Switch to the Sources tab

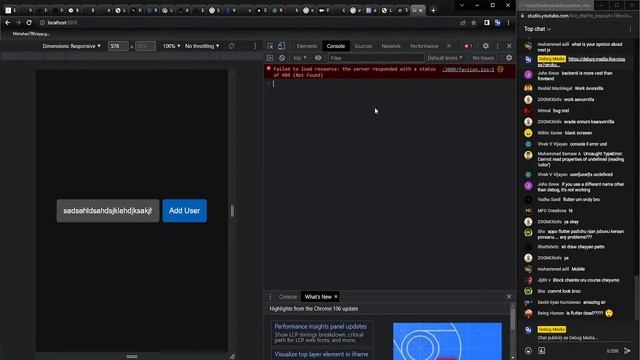coord(363,46)
